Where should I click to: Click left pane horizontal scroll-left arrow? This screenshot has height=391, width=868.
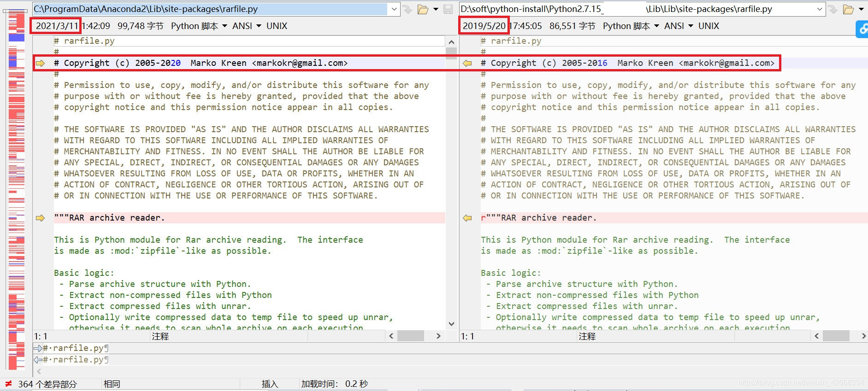(391, 336)
